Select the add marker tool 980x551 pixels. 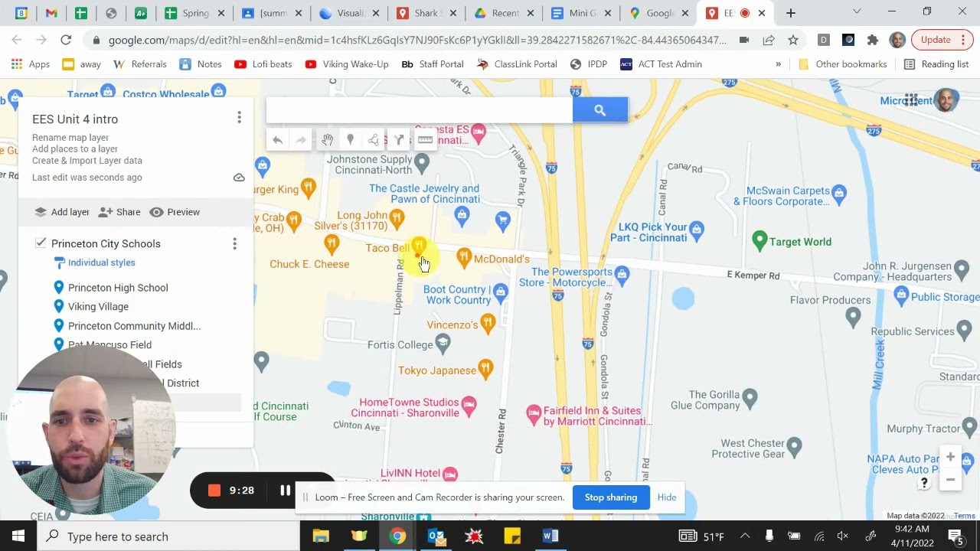pyautogui.click(x=350, y=140)
